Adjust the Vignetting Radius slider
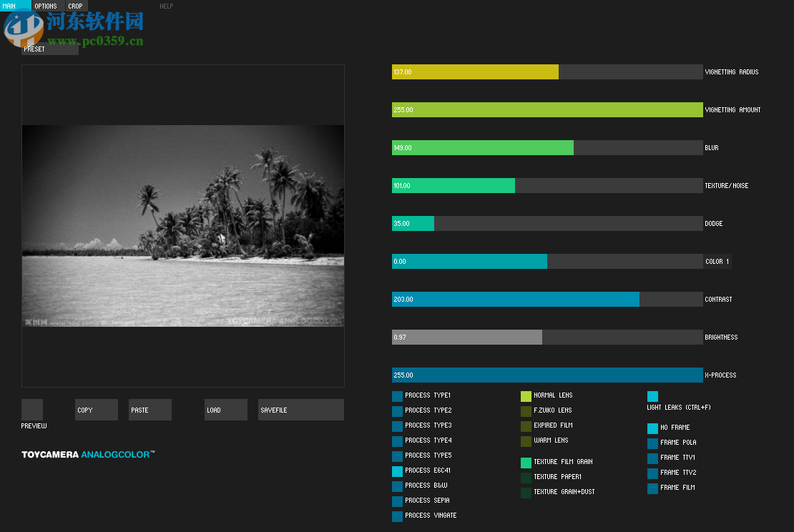The width and height of the screenshot is (794, 532). [x=547, y=72]
